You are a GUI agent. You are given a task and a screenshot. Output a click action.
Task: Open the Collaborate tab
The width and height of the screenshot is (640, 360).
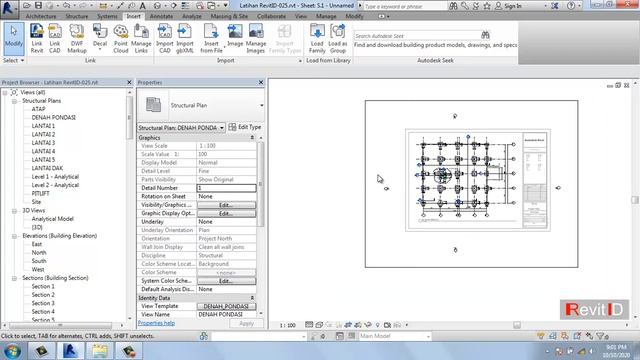coord(271,16)
